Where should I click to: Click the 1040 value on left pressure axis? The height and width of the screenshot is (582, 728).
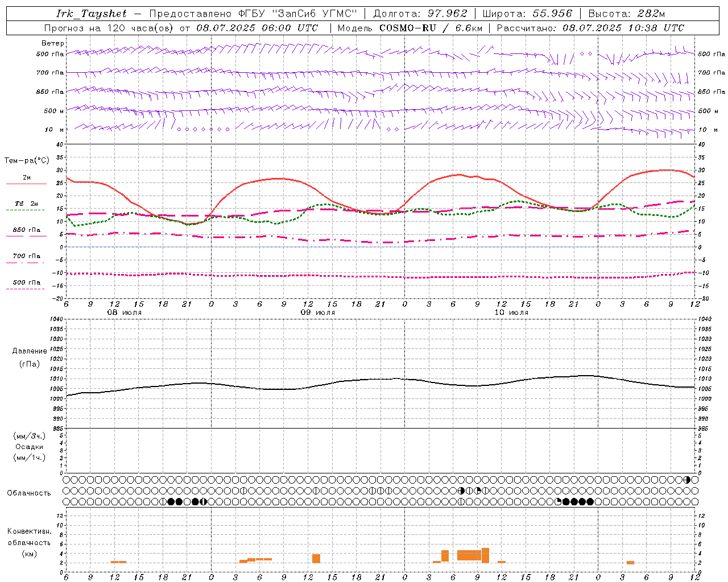coord(57,319)
